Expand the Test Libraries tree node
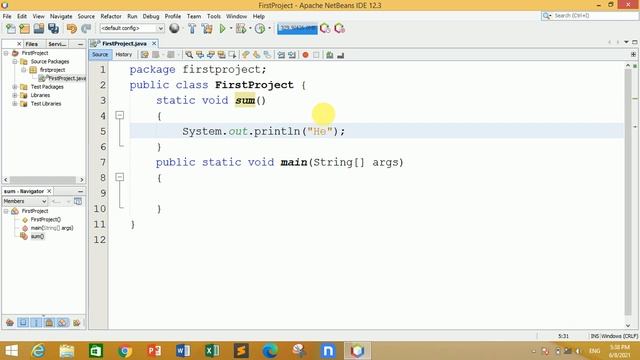 (x=15, y=104)
